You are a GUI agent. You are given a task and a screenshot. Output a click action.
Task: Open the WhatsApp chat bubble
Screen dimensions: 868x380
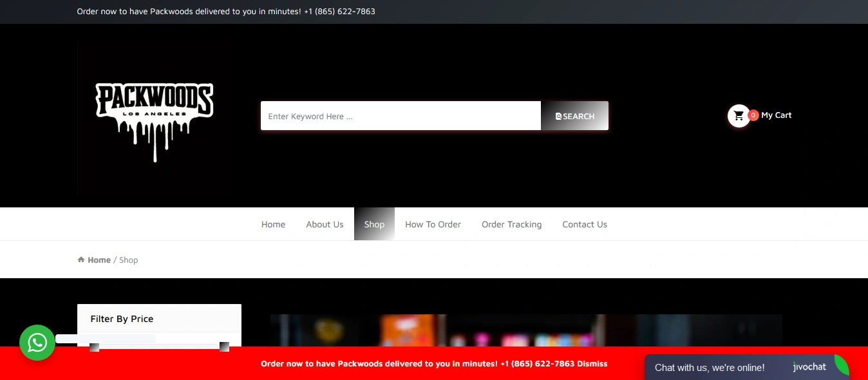[x=37, y=343]
